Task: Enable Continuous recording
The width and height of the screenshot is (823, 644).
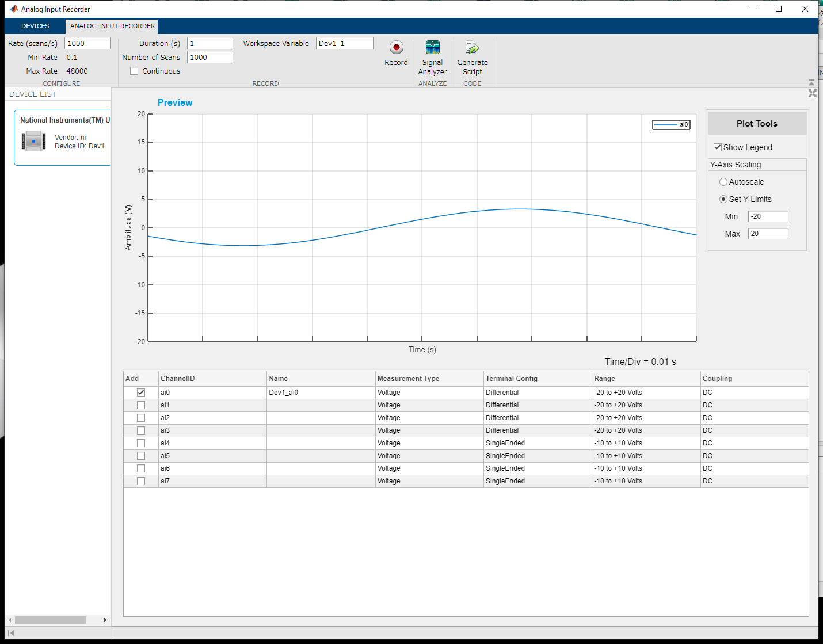Action: 134,71
